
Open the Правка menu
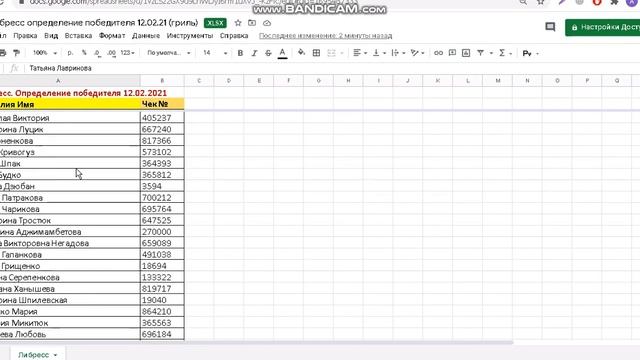pyautogui.click(x=25, y=36)
